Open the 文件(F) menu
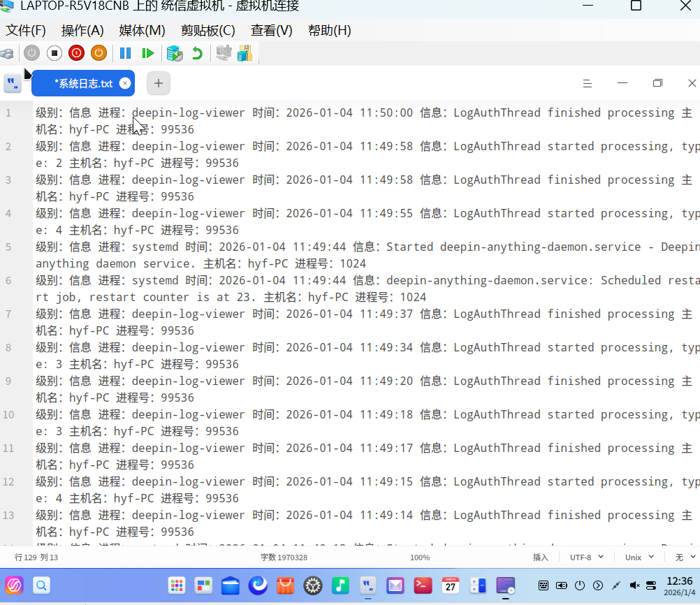 click(26, 31)
